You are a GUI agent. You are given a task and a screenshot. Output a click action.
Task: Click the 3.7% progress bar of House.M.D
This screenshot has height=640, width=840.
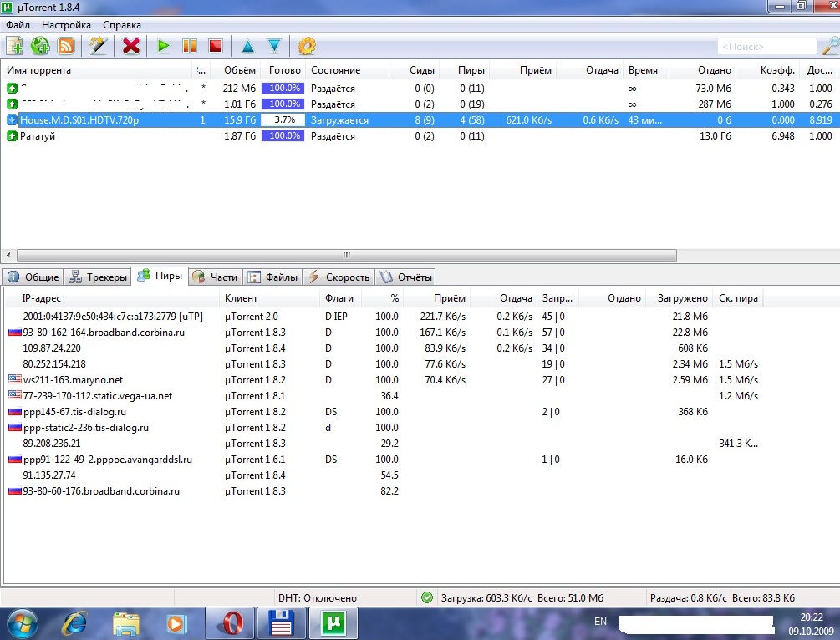tap(284, 120)
